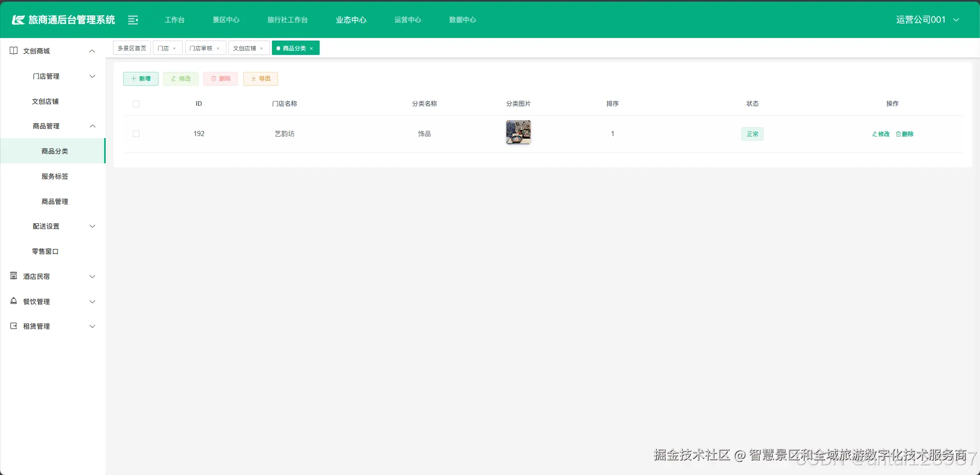Click the 分类名称 column header
Screen dimensions: 980x475
(x=424, y=104)
